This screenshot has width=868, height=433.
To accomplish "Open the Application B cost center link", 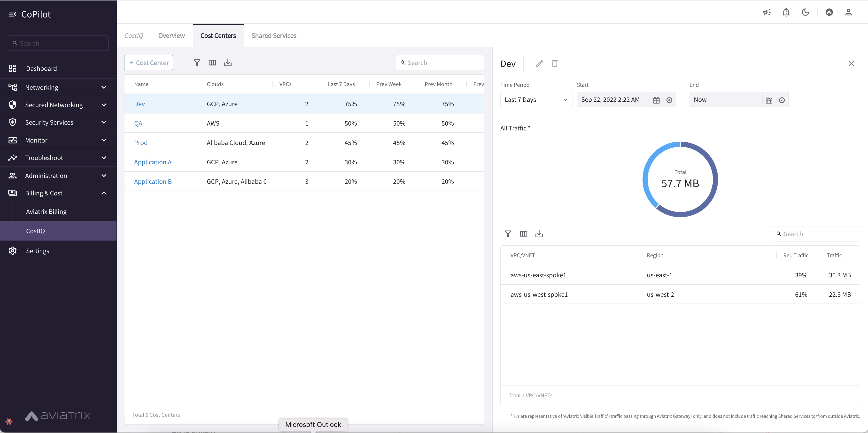I will [153, 181].
